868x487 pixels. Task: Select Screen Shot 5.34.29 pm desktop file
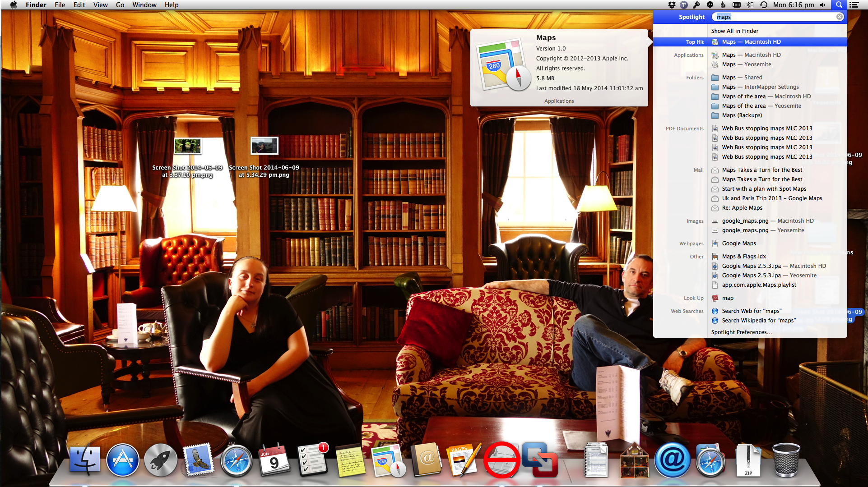point(264,157)
